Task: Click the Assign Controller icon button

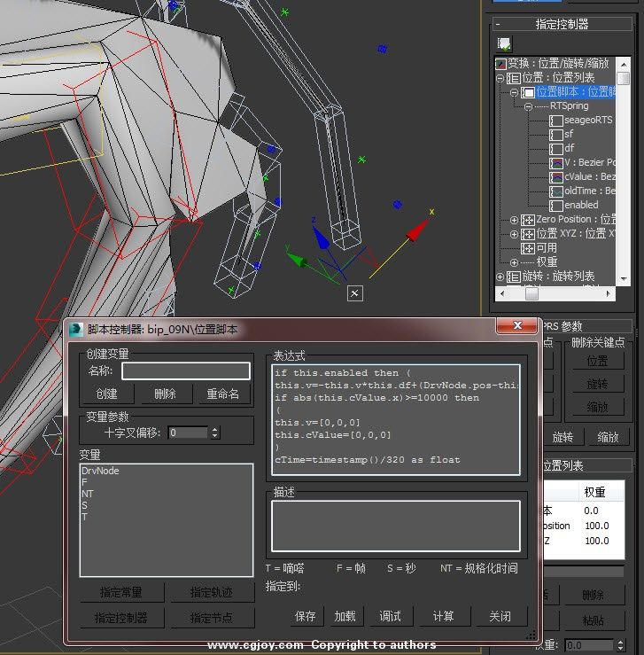Action: pyautogui.click(x=504, y=43)
